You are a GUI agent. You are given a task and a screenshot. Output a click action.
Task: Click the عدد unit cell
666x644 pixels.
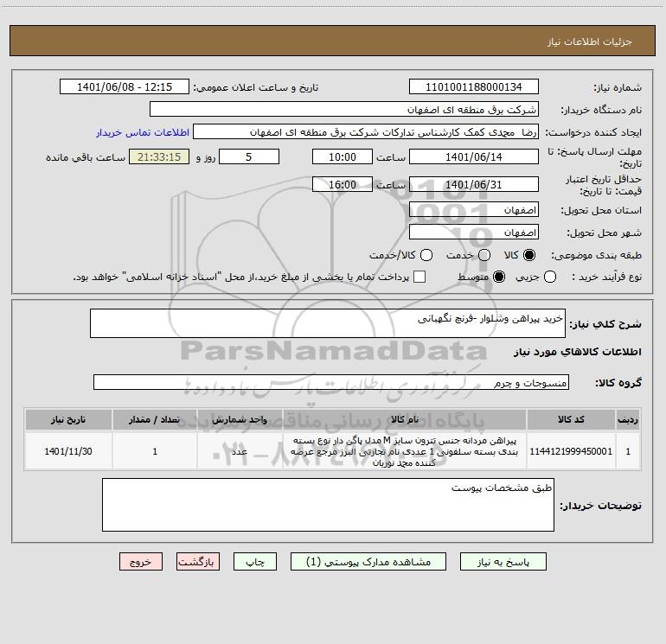tap(240, 451)
